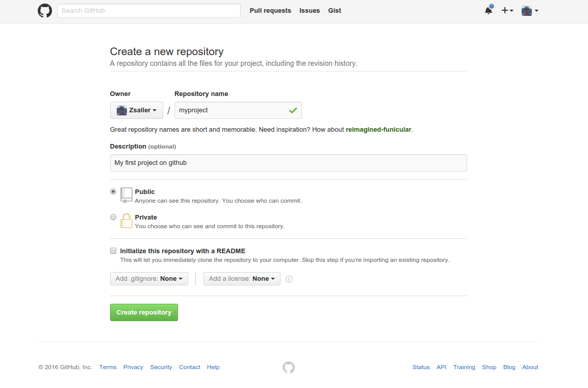Click the plus create-new icon
588x388 pixels.
tap(507, 11)
